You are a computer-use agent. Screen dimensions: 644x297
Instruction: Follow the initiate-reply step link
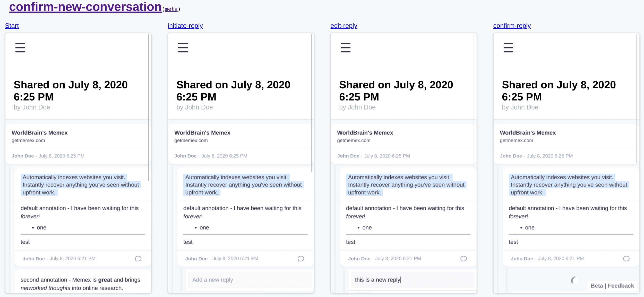[x=185, y=26]
